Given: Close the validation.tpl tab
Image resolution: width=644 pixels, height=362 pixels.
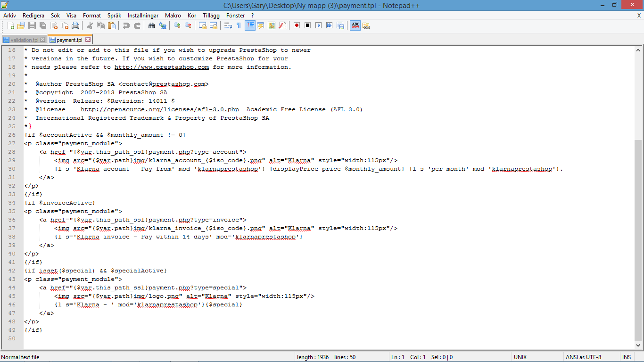Looking at the screenshot, I should pos(43,40).
